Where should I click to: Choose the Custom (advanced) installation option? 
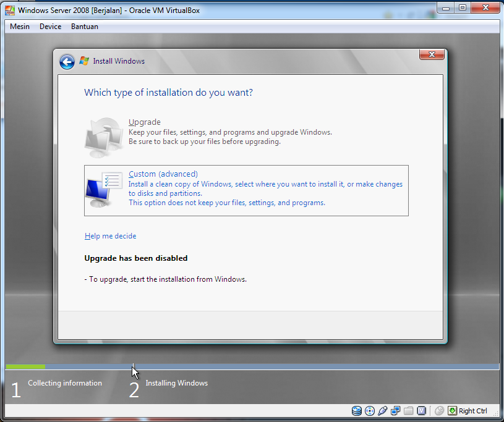tap(246, 190)
